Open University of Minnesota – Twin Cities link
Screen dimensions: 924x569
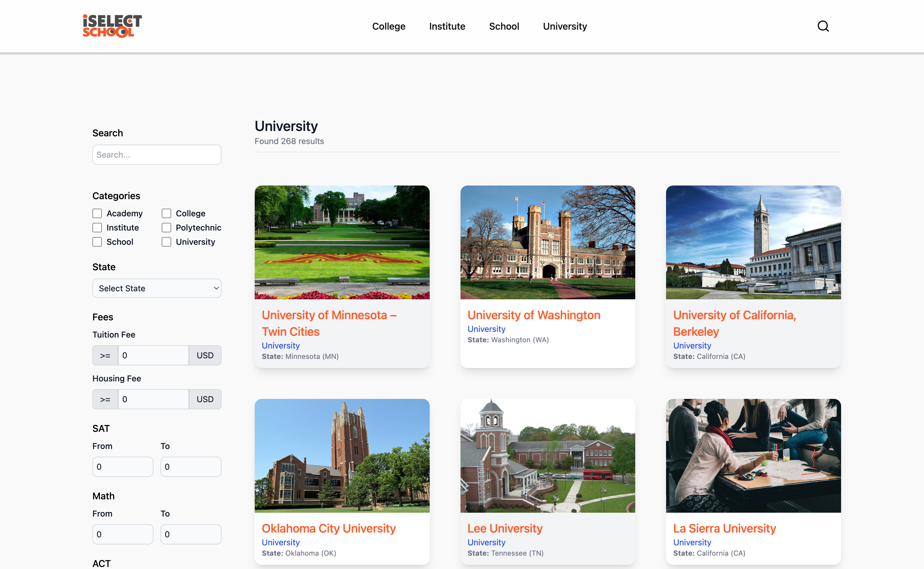(329, 323)
